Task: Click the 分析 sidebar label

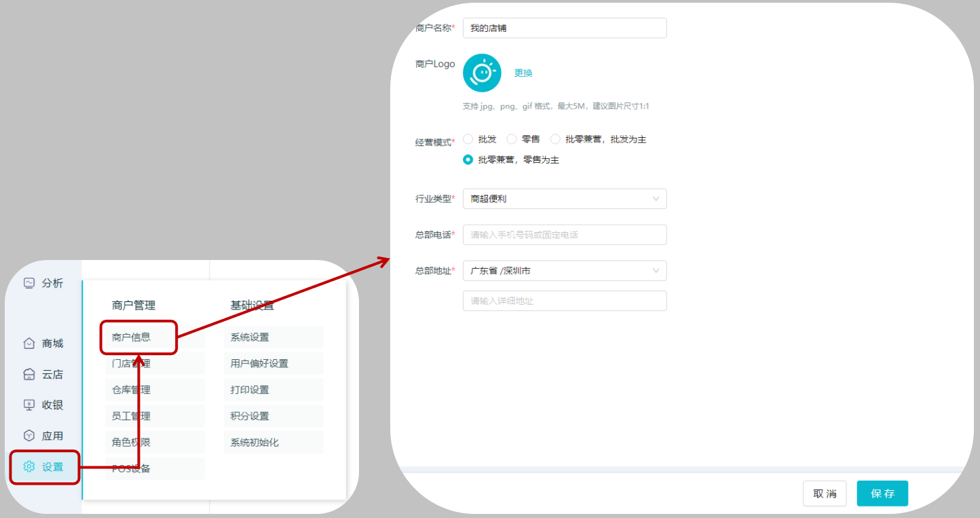Action: (x=52, y=283)
